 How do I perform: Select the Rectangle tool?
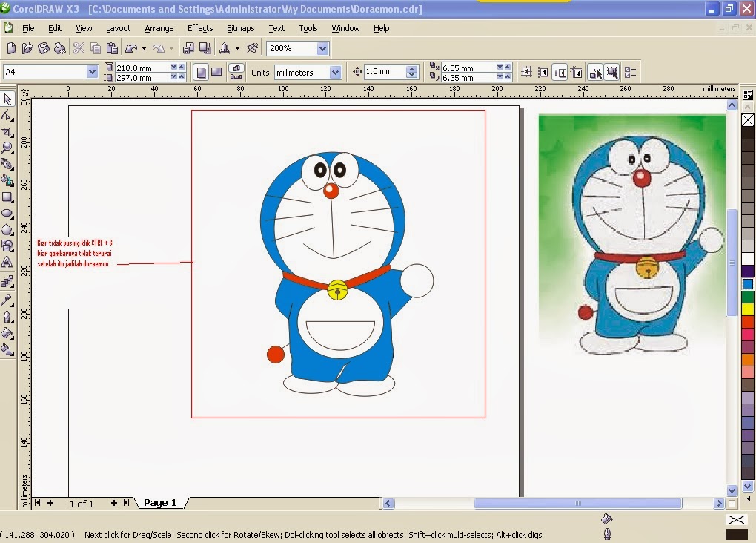tap(7, 197)
